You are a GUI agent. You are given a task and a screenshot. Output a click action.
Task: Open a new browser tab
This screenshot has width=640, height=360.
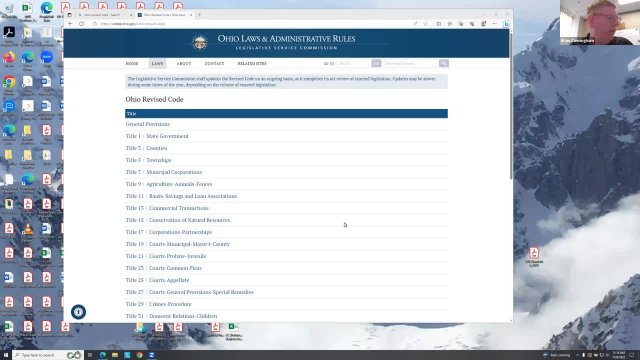pos(199,15)
